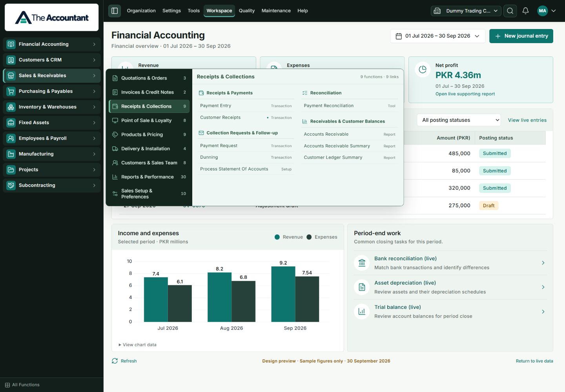
Task: Click the Trial balance chart icon
Action: tap(362, 312)
